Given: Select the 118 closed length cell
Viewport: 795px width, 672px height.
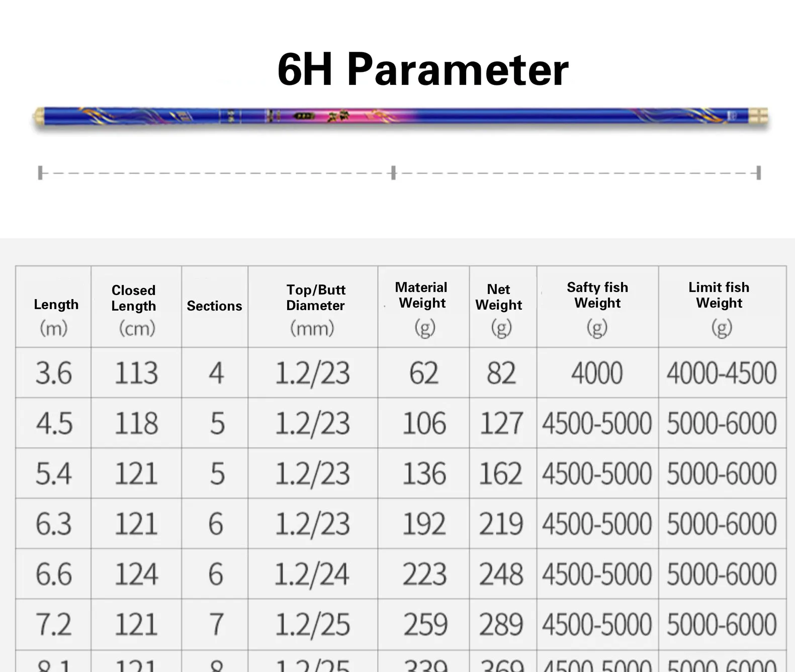Looking at the screenshot, I should pyautogui.click(x=136, y=423).
